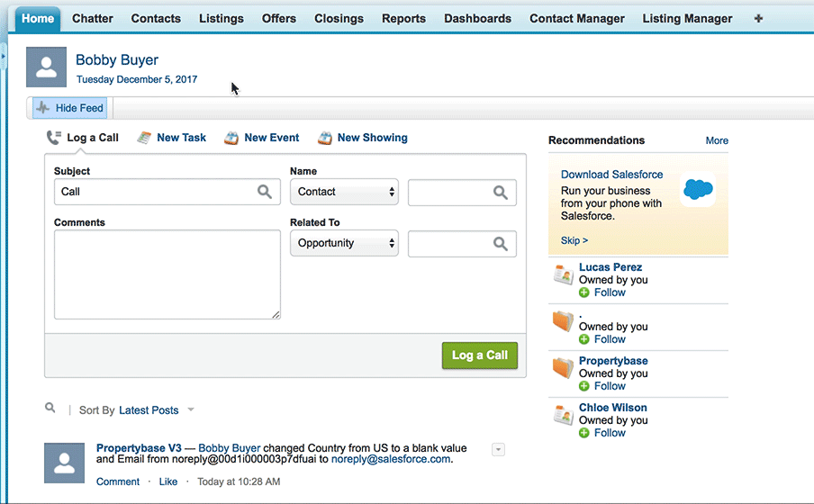814x504 pixels.
Task: Click noreply@salesforce.com email link
Action: (391, 459)
